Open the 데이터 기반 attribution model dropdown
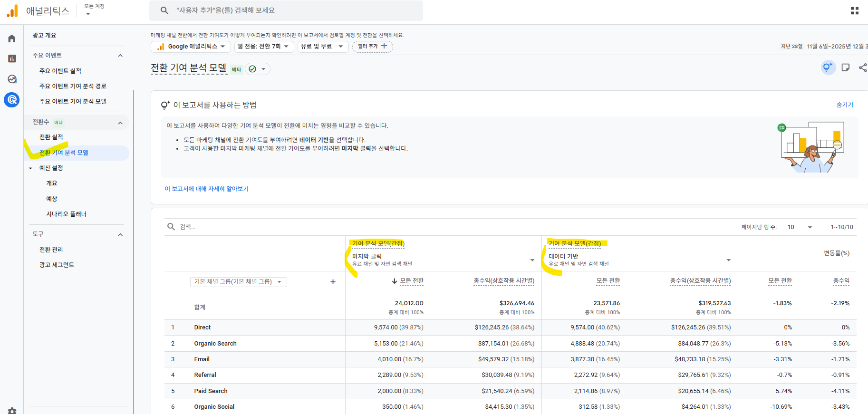Image resolution: width=868 pixels, height=414 pixels. 728,260
